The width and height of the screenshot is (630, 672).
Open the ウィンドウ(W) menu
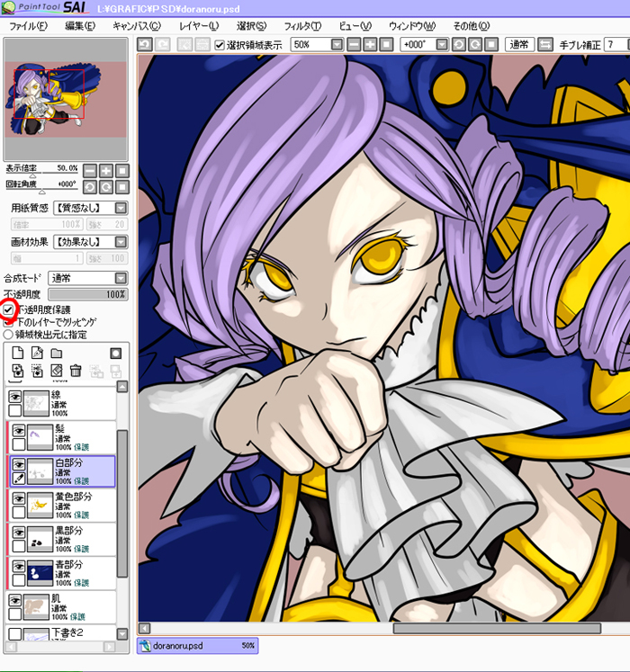412,26
